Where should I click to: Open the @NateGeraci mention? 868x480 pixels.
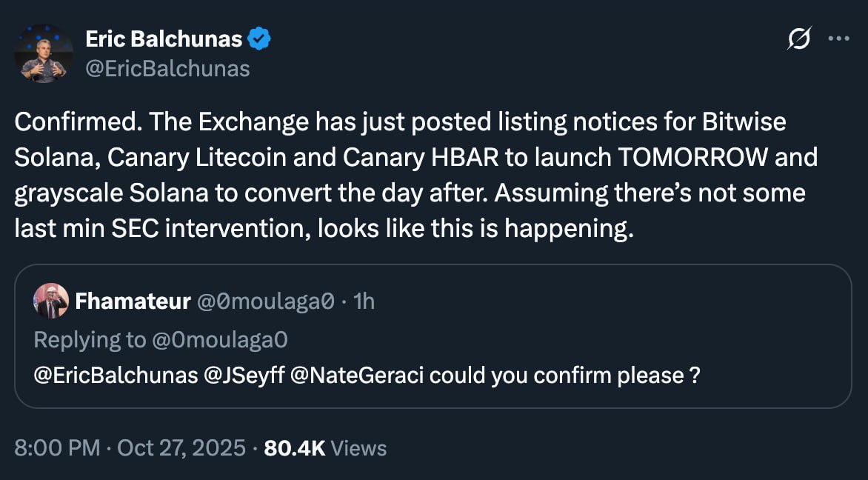[x=359, y=376]
